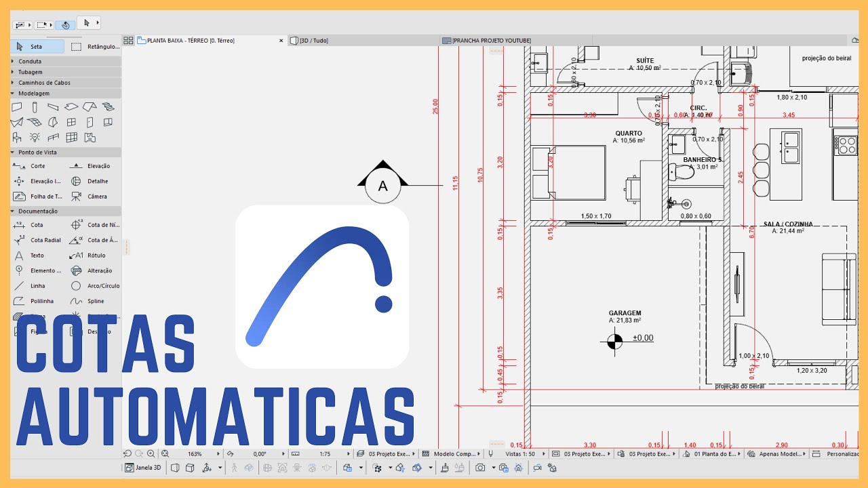Select the Retângulo marquee tool

point(95,47)
